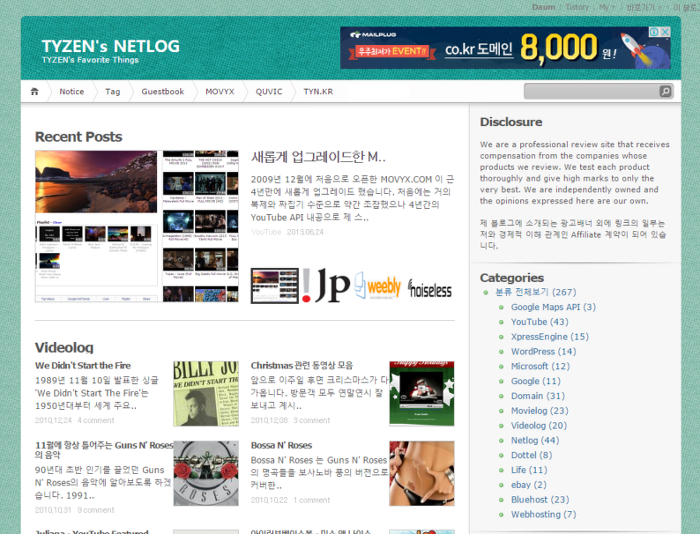Screen dimensions: 700x534
Task: Click the Tistory link in top bar
Action: 577,7
